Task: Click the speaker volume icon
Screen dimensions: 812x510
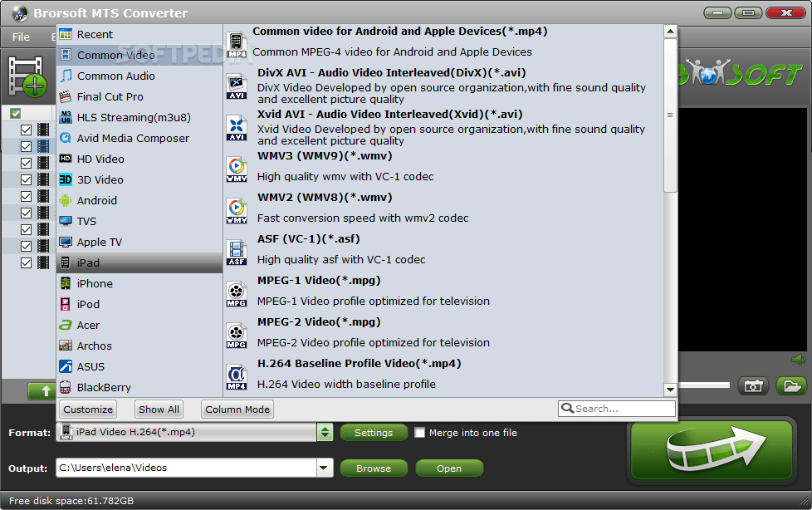Action: 799,360
